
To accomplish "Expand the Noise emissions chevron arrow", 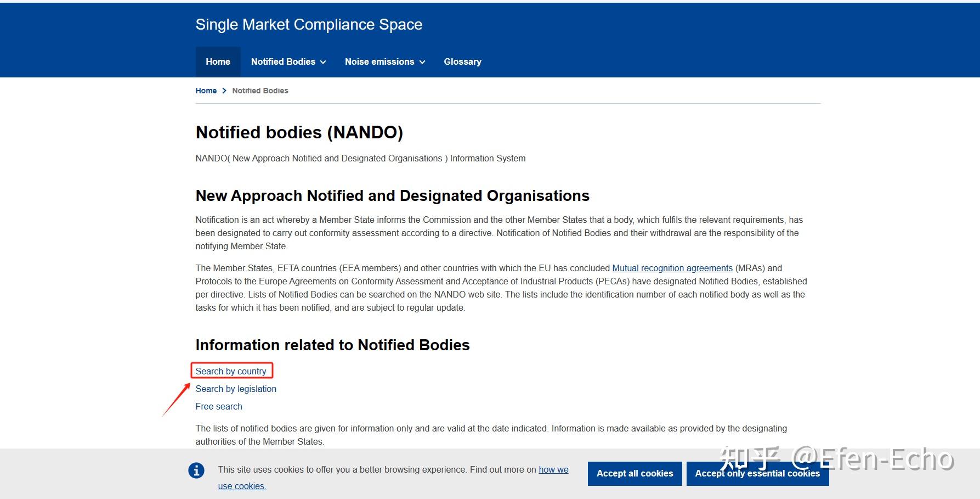I will (x=422, y=62).
